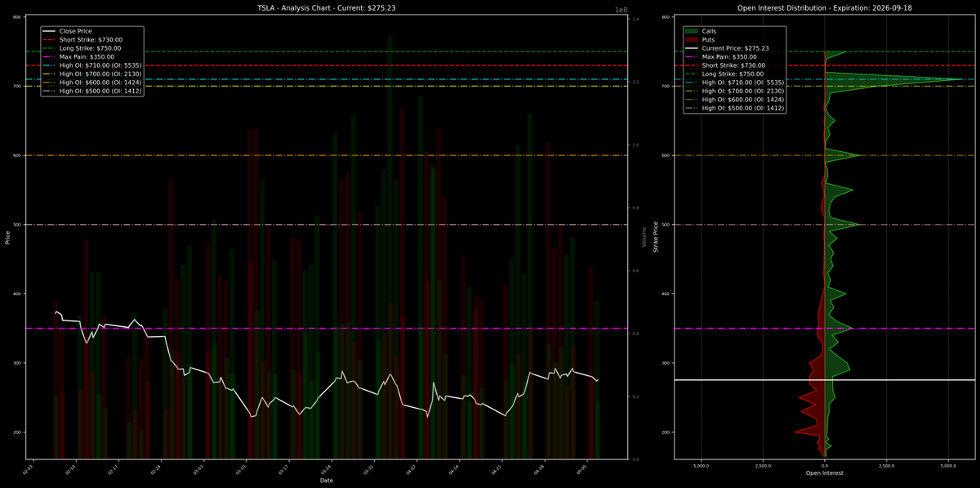The width and height of the screenshot is (980, 488).
Task: Click the 02-10 date tick label
Action: click(72, 468)
